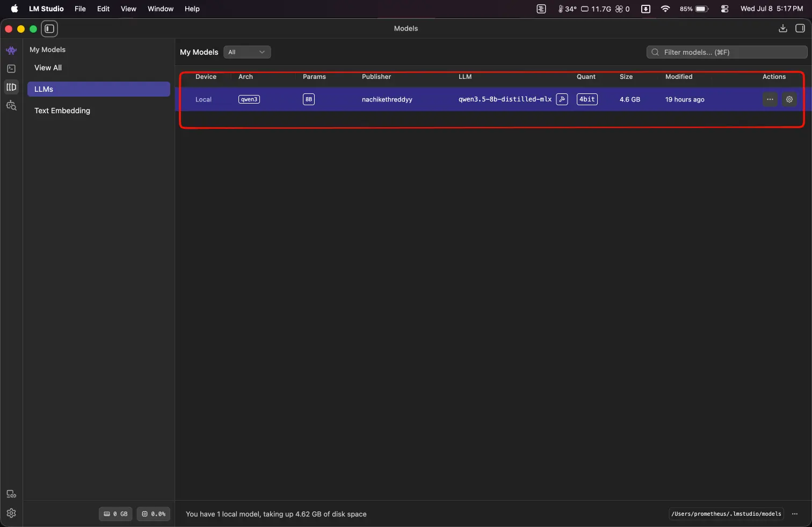Click the Wi-Fi status icon

(665, 9)
